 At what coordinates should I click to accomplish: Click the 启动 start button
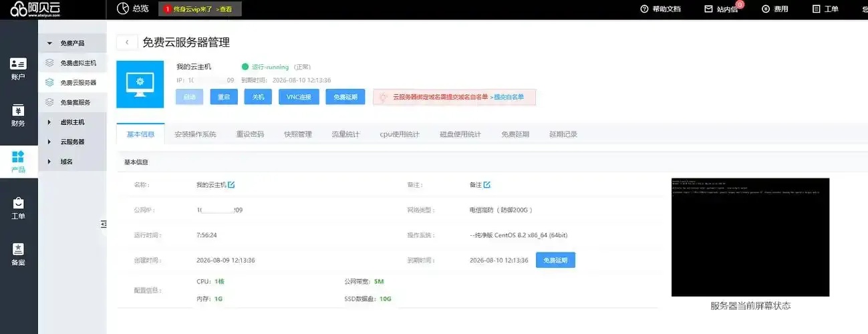click(x=189, y=97)
